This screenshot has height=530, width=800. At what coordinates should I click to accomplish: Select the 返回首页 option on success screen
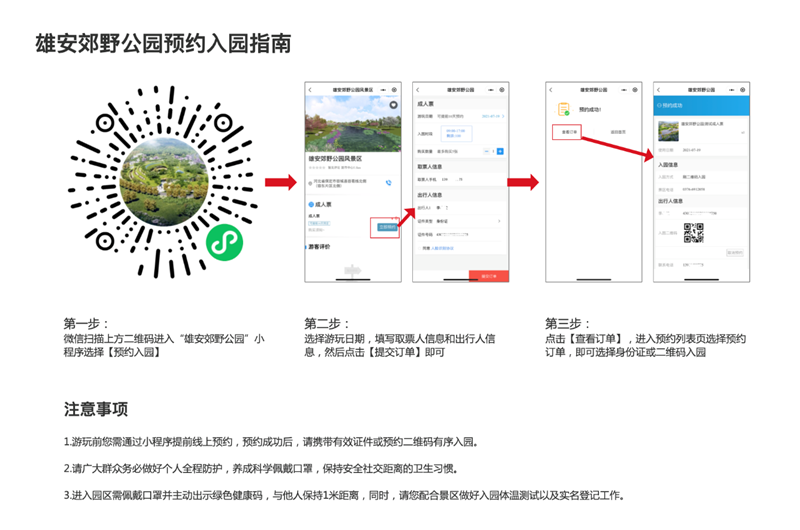[618, 132]
